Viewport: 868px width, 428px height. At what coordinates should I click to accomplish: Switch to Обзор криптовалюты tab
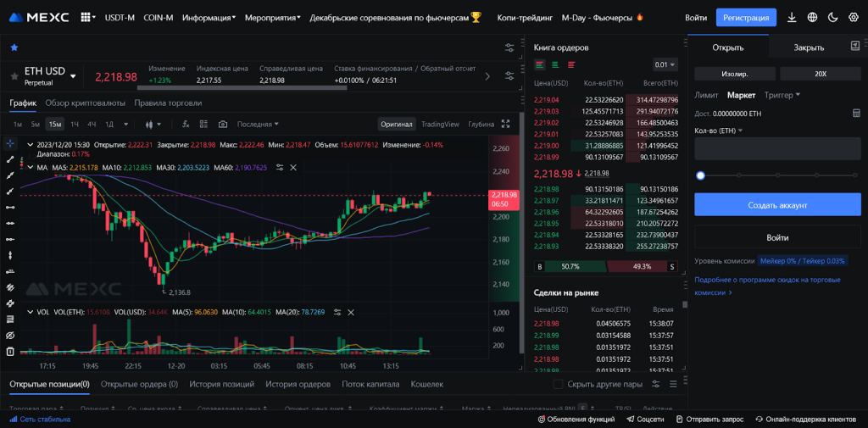tap(86, 103)
